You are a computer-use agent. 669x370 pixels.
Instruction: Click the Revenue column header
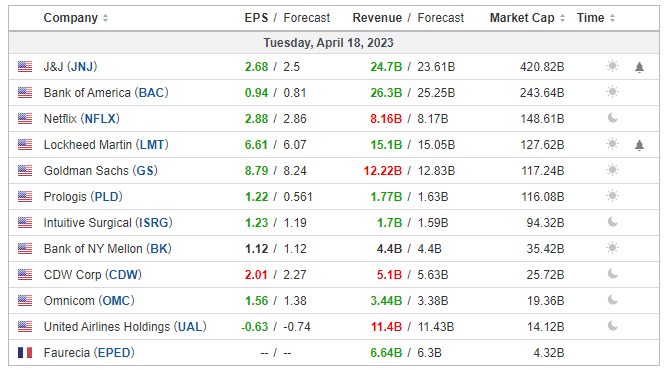coord(377,18)
